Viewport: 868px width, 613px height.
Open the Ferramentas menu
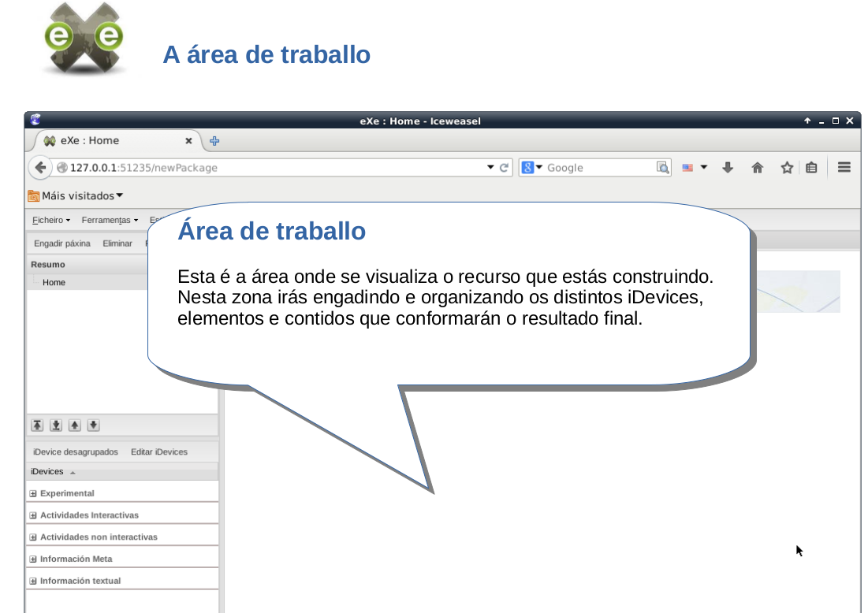click(x=110, y=221)
